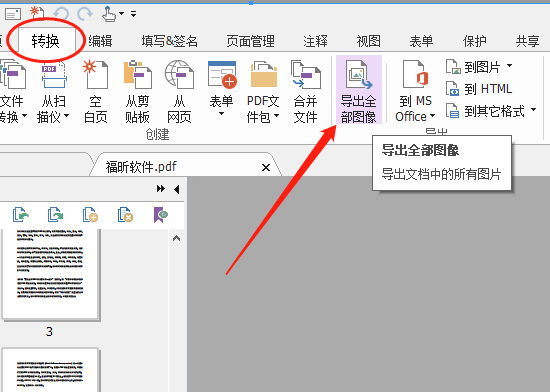Select the page 4 thumbnail below
The image size is (550, 392).
click(x=51, y=370)
